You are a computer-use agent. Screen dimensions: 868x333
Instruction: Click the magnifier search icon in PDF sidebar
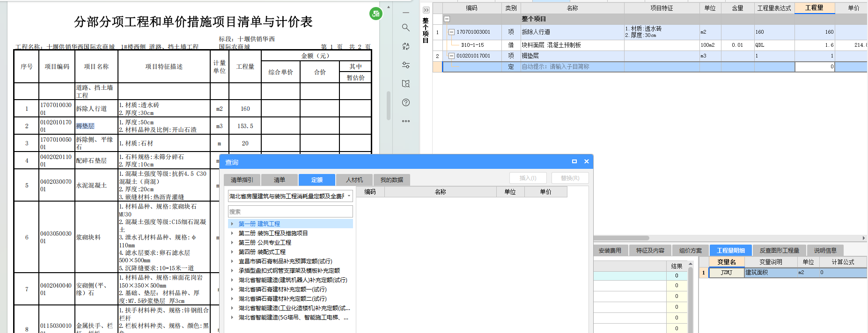click(x=406, y=28)
